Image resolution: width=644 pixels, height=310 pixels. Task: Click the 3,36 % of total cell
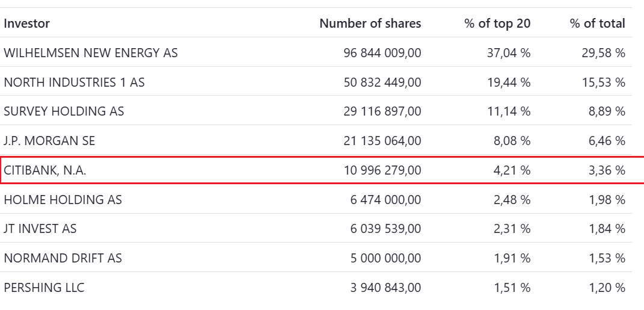[x=607, y=170]
